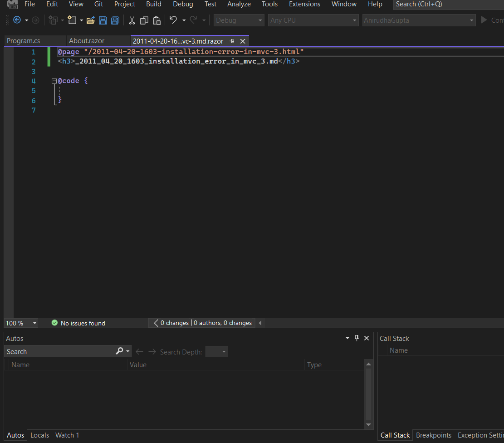Toggle pinning of the razor file tab
This screenshot has height=443, width=504.
point(232,41)
